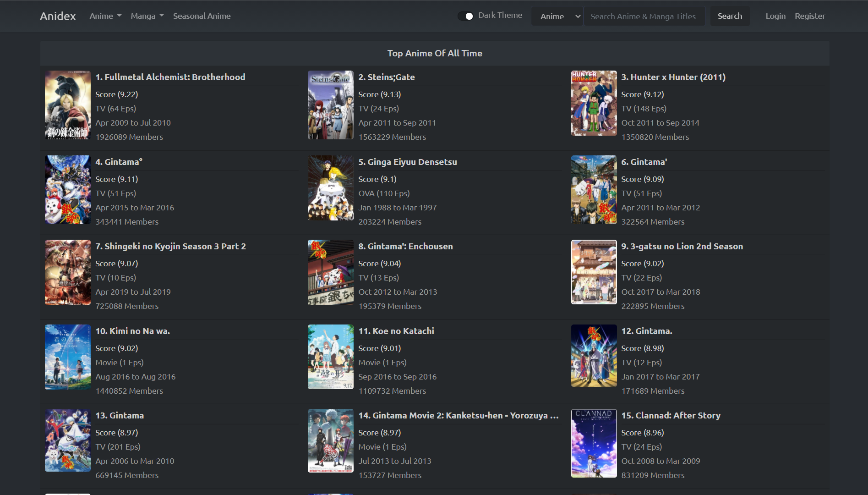Expand the Anime navigation menu
Viewport: 868px width, 495px height.
point(105,16)
